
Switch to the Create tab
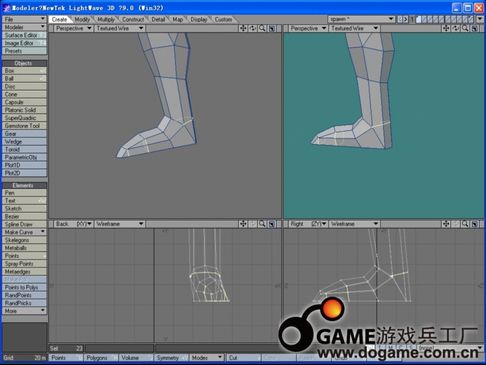pyautogui.click(x=59, y=19)
